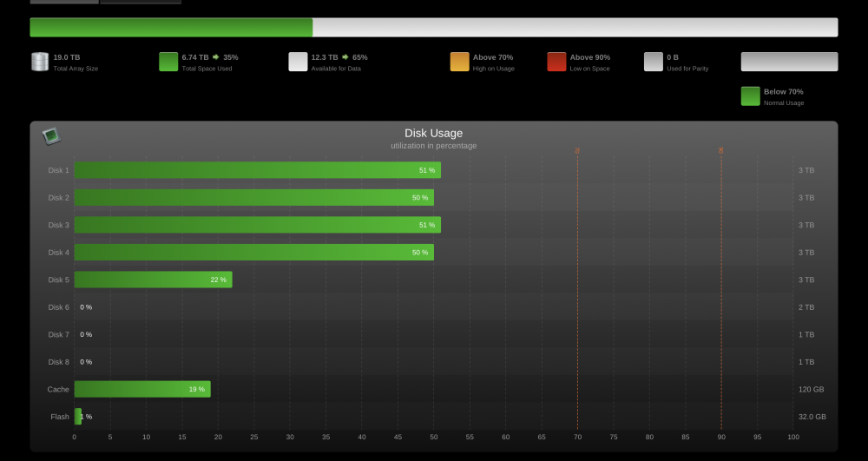
Task: Click the Disk 3 usage bar
Action: (258, 225)
